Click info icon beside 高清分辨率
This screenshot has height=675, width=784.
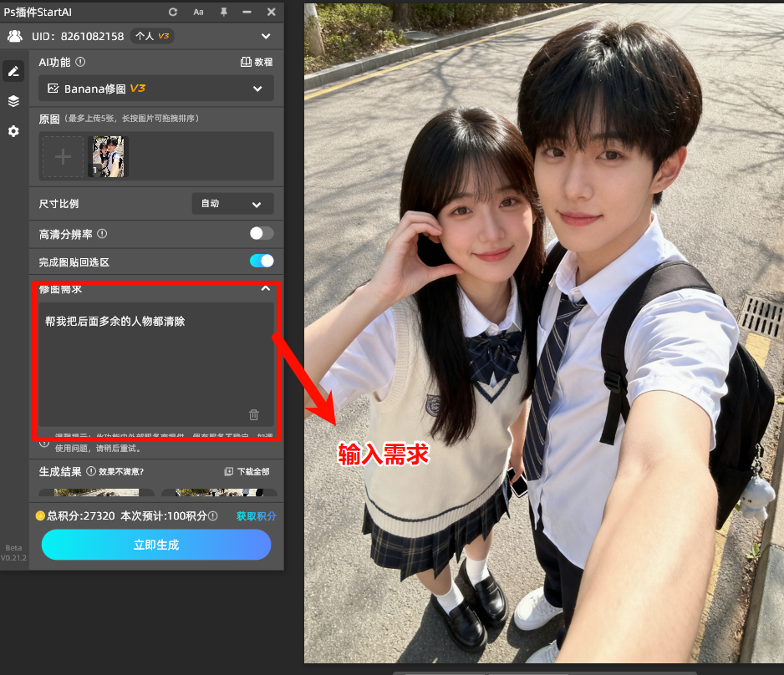[102, 234]
